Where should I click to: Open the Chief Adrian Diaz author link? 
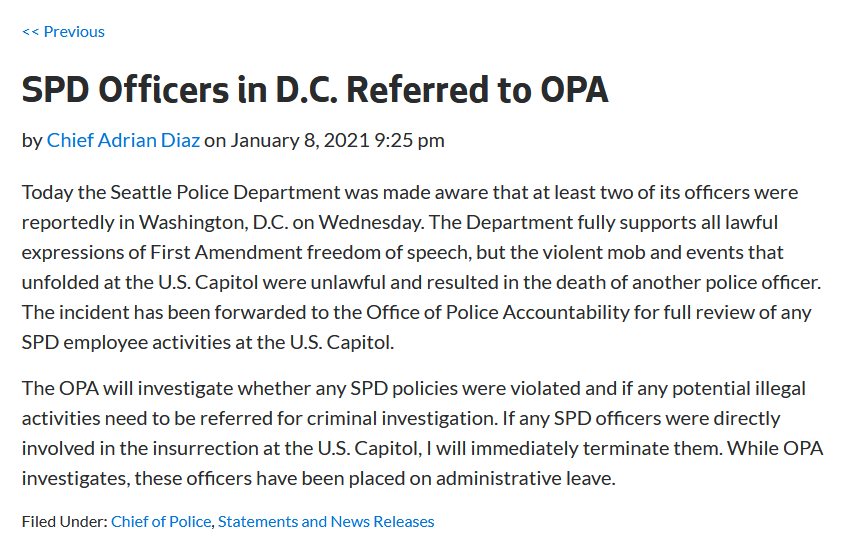click(123, 140)
